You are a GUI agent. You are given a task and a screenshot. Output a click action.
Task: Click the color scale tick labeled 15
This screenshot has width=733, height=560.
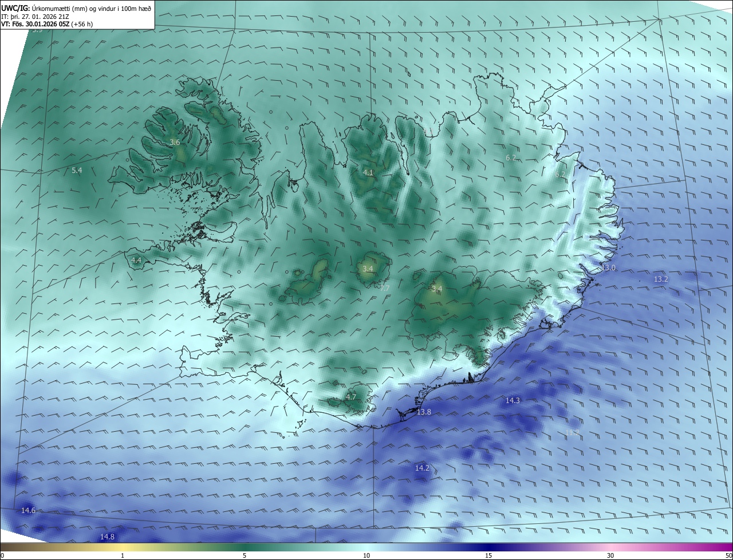tap(488, 555)
